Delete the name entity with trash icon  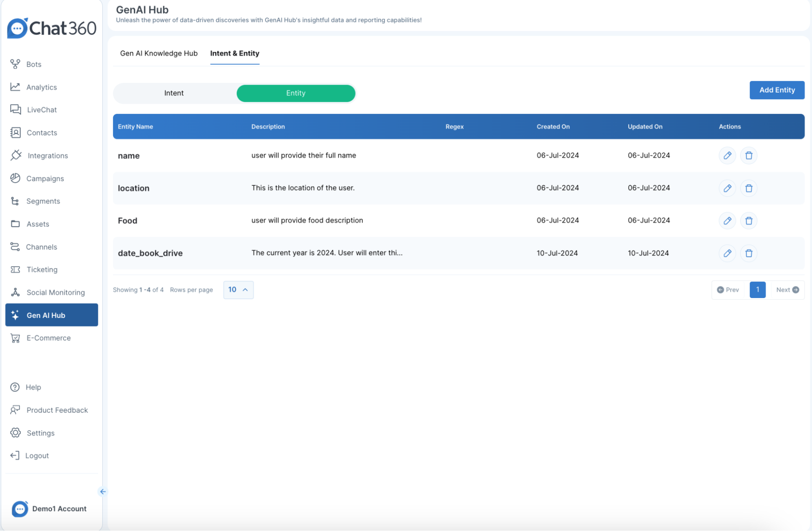click(749, 155)
